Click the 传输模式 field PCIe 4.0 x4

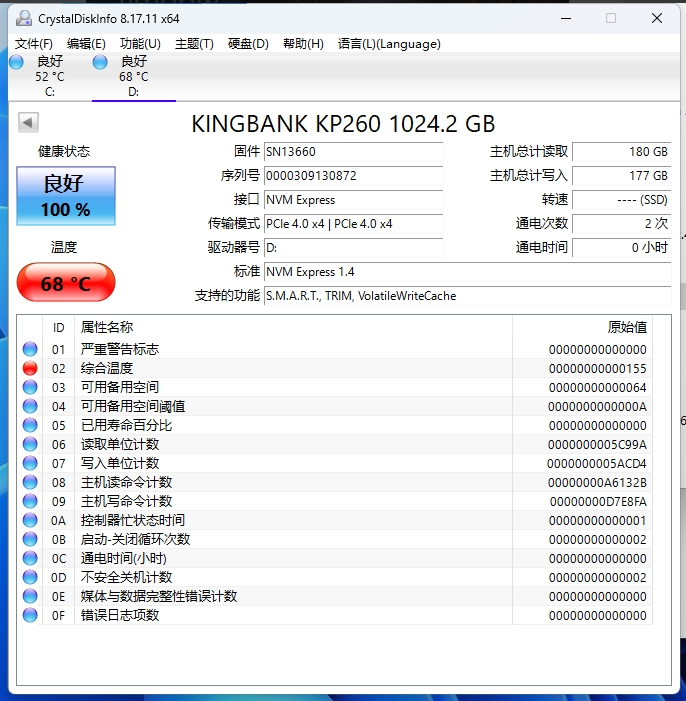353,224
